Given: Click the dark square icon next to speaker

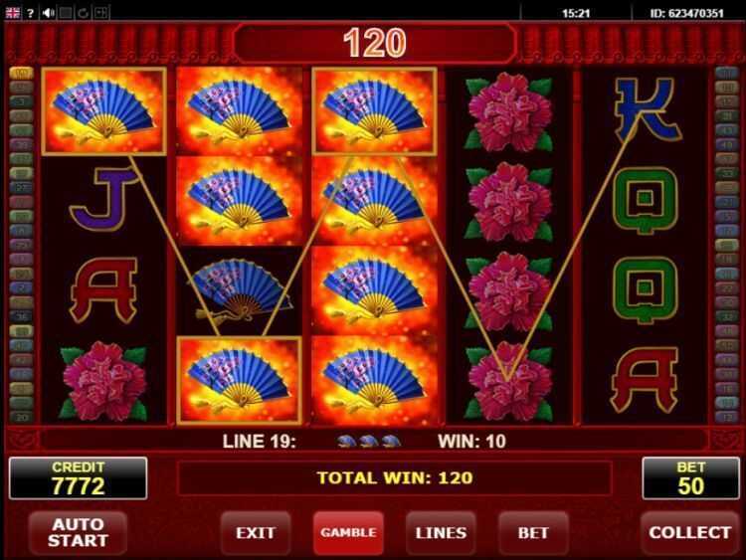Looking at the screenshot, I should click(66, 13).
